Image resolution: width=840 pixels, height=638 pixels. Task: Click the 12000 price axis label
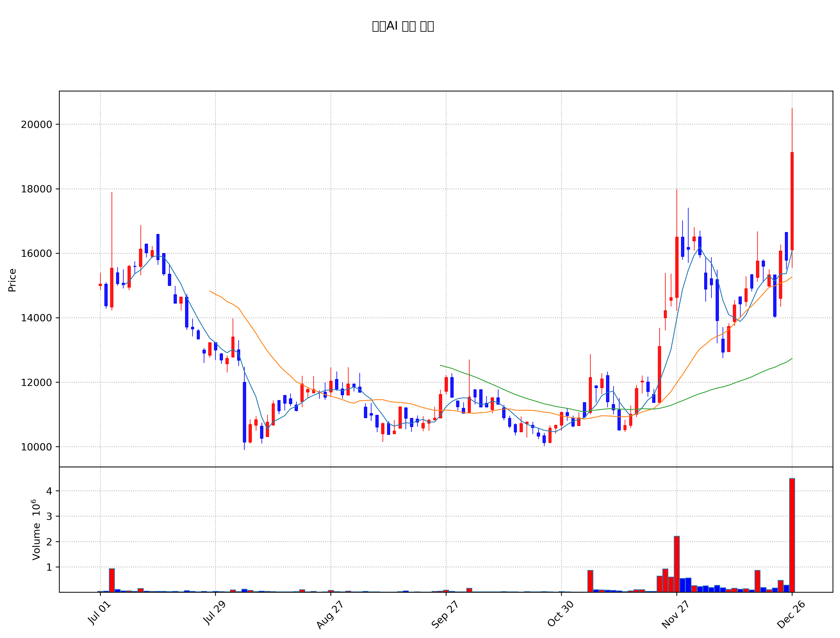pos(37,382)
